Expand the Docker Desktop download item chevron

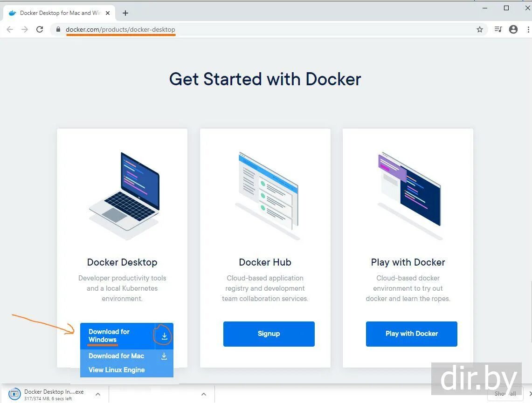[x=98, y=394]
